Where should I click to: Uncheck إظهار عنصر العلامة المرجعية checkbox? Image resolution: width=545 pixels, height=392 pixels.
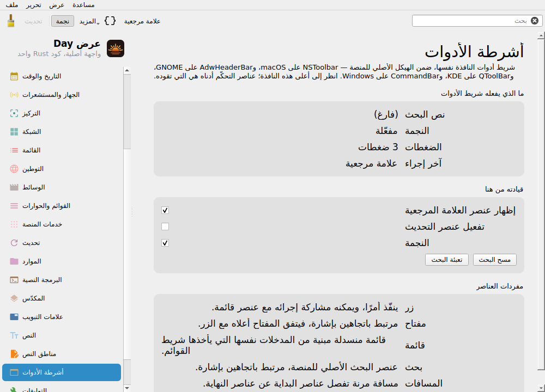pyautogui.click(x=165, y=210)
